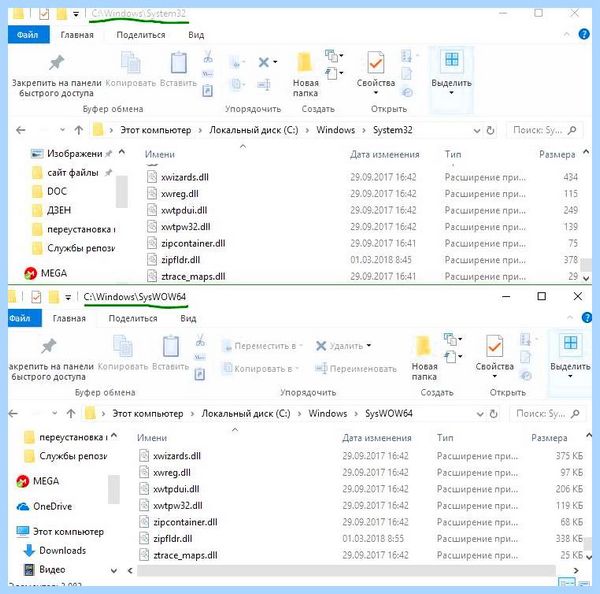The image size is (600, 594).
Task: Sort by Дата изменения in System32 window
Action: (x=385, y=155)
